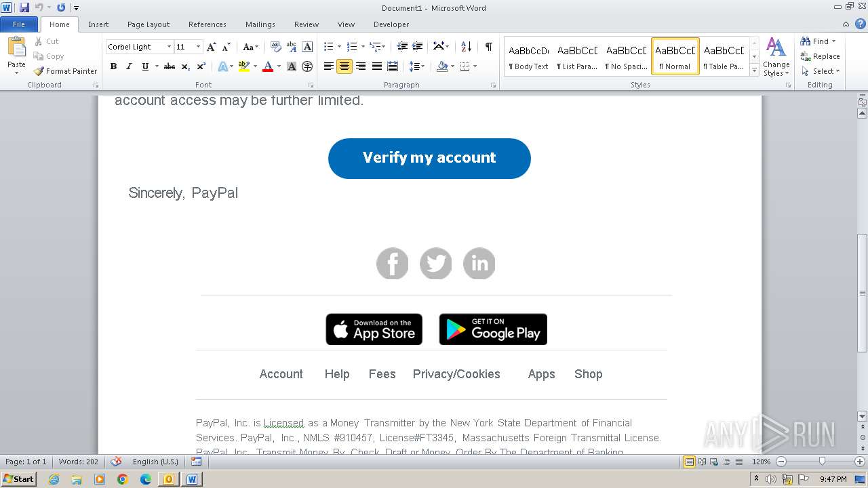The image size is (868, 488).
Task: Toggle bold formatting
Action: pos(113,66)
